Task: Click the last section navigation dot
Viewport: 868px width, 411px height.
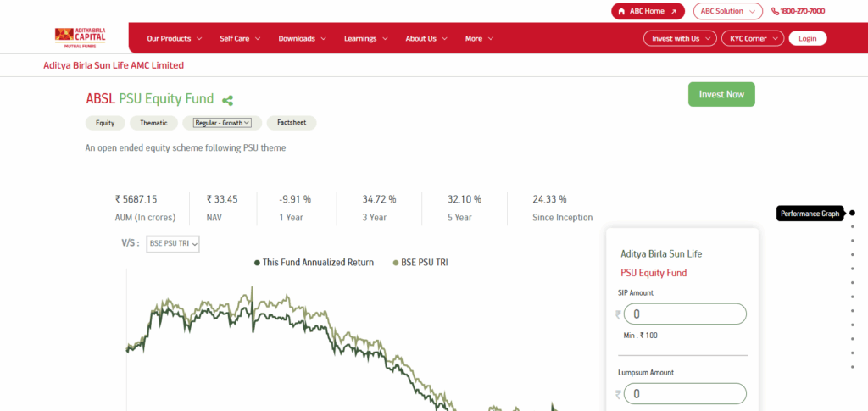Action: (853, 366)
